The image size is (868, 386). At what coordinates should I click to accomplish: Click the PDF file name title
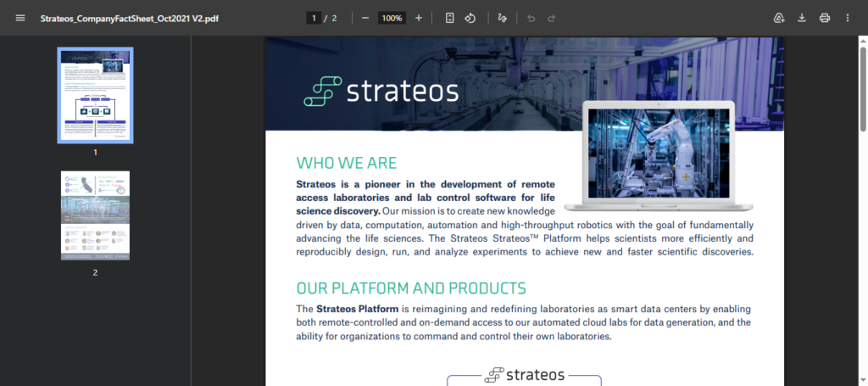pos(130,19)
